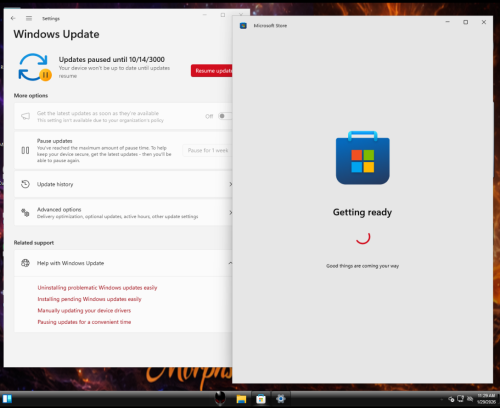Click the Windows Update sync status icon
The height and width of the screenshot is (408, 500).
35,67
